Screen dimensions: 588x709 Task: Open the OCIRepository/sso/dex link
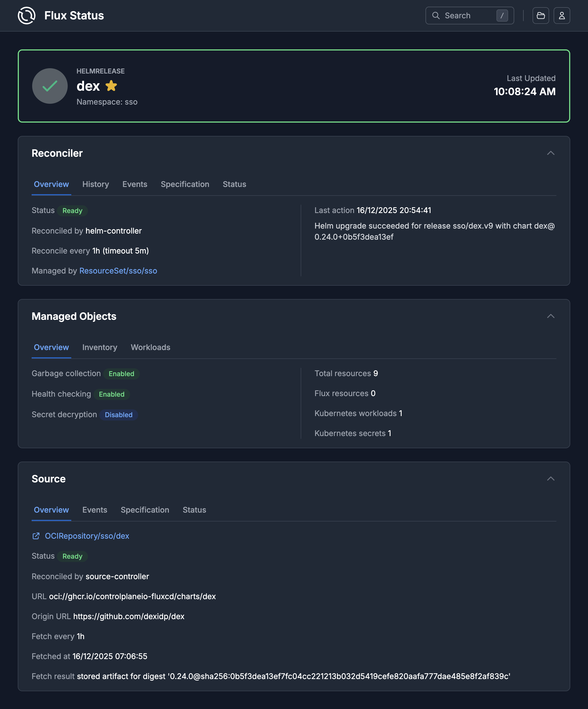[x=87, y=536]
